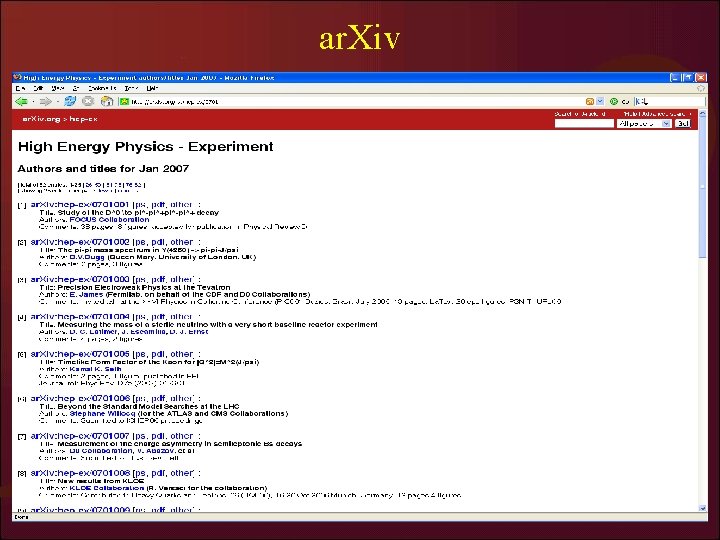Click the Go search button
720x540 pixels.
point(682,124)
